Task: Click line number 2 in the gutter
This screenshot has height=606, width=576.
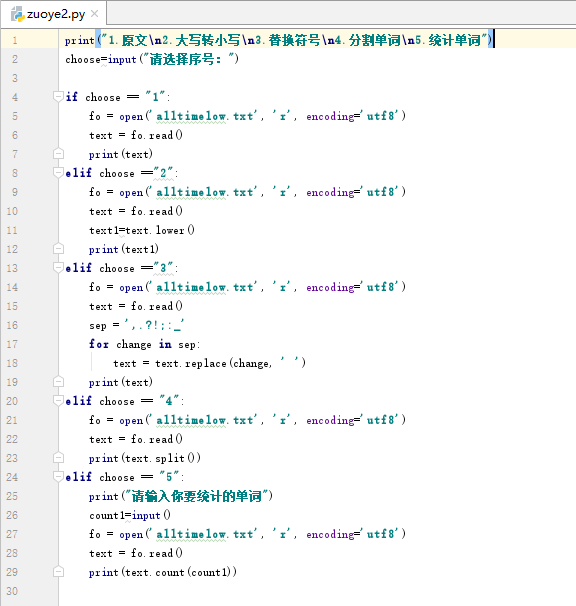Action: pyautogui.click(x=15, y=59)
